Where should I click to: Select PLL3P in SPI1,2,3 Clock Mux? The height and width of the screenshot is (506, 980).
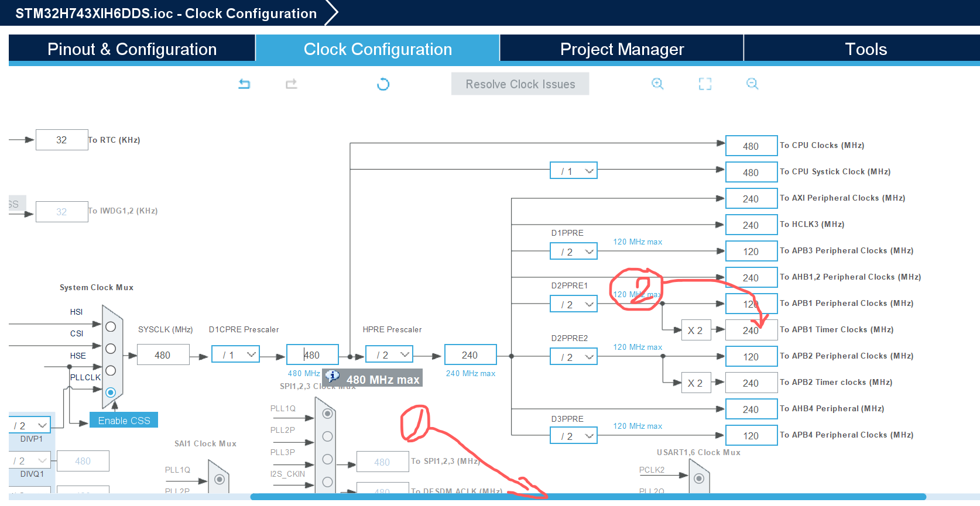(328, 459)
